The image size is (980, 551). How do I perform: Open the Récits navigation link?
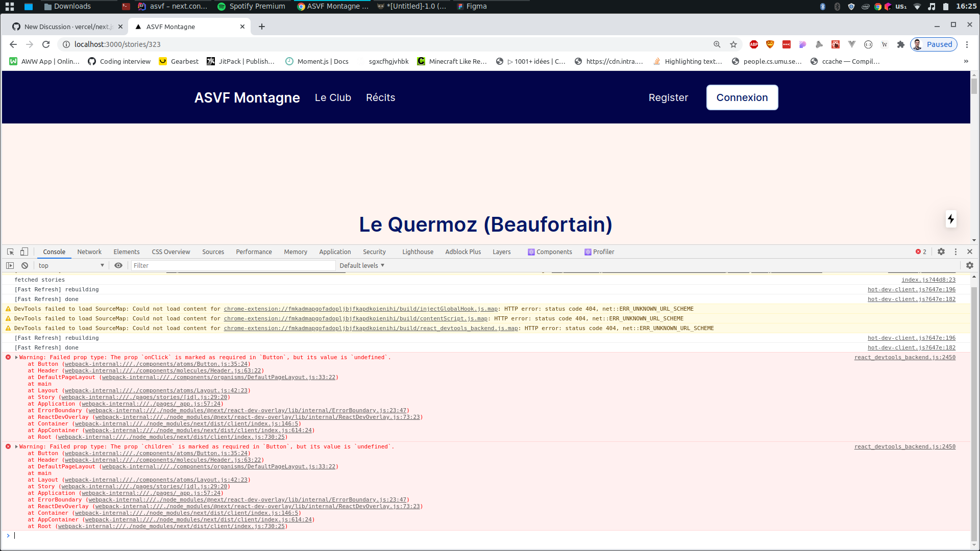380,97
